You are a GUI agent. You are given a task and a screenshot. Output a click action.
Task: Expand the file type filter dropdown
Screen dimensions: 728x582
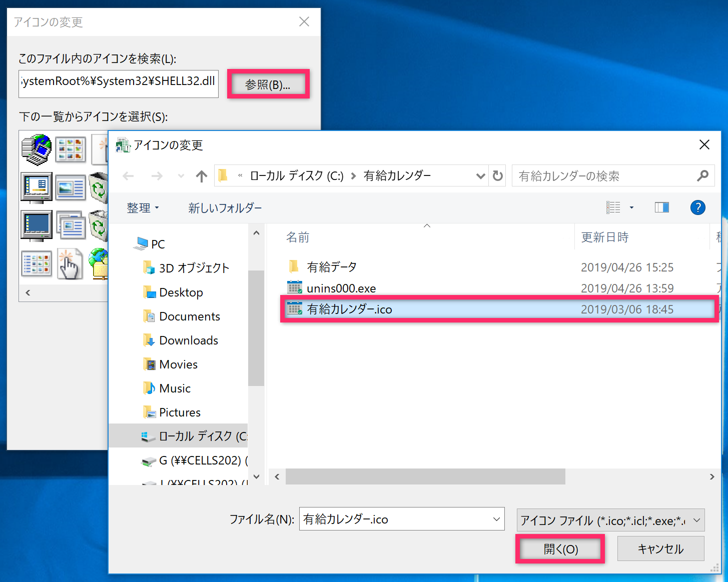696,520
